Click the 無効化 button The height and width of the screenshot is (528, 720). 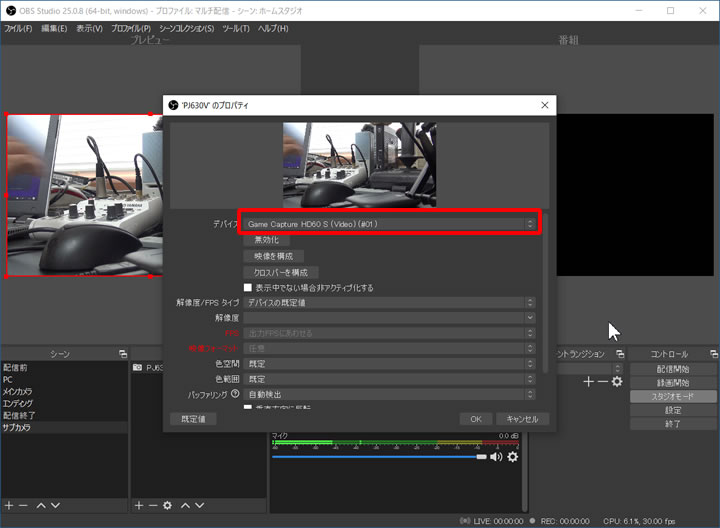pyautogui.click(x=266, y=240)
